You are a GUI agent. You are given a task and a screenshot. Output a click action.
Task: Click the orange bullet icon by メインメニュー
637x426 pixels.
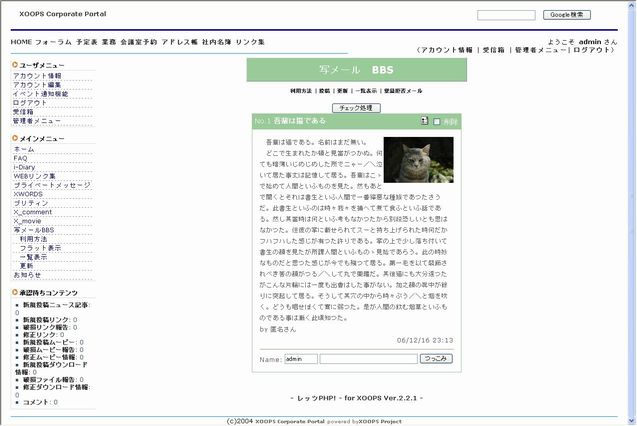click(16, 138)
